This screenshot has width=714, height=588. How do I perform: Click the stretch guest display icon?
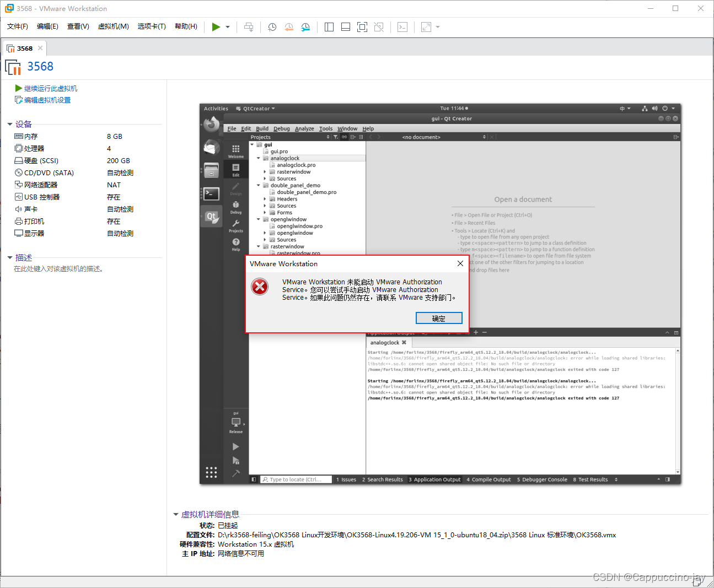coord(426,27)
